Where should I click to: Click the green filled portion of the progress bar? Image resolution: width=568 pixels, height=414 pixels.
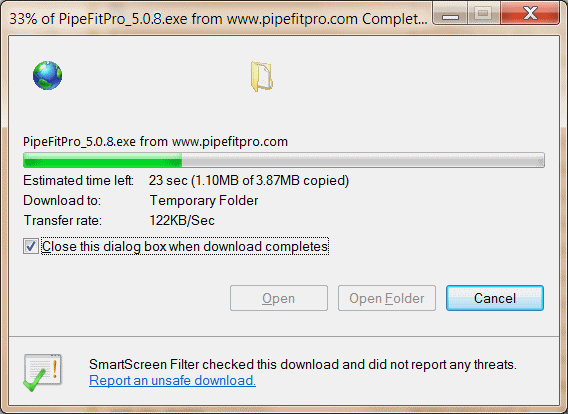tap(103, 160)
